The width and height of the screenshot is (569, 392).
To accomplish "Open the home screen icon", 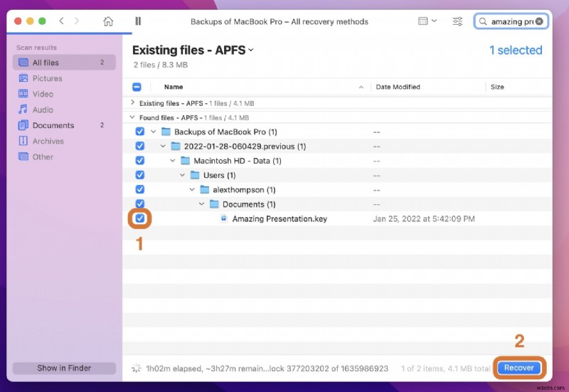I will tap(108, 21).
